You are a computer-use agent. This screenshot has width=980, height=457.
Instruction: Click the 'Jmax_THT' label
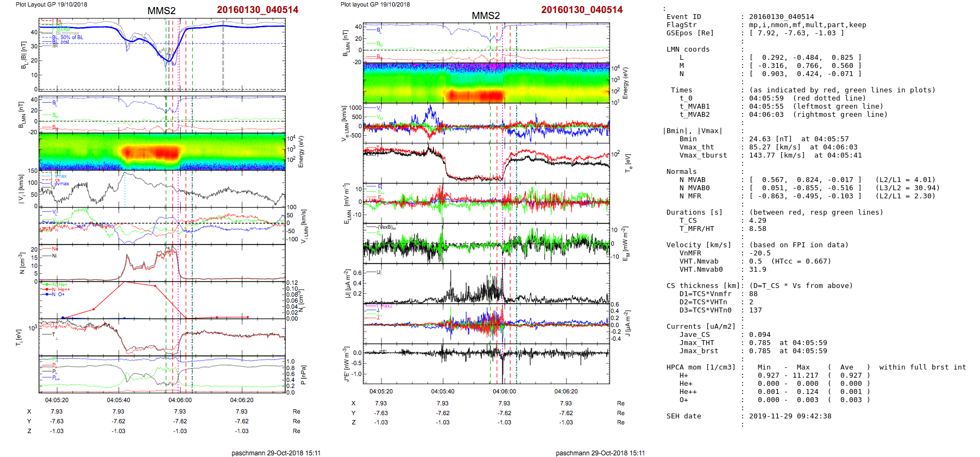696,343
